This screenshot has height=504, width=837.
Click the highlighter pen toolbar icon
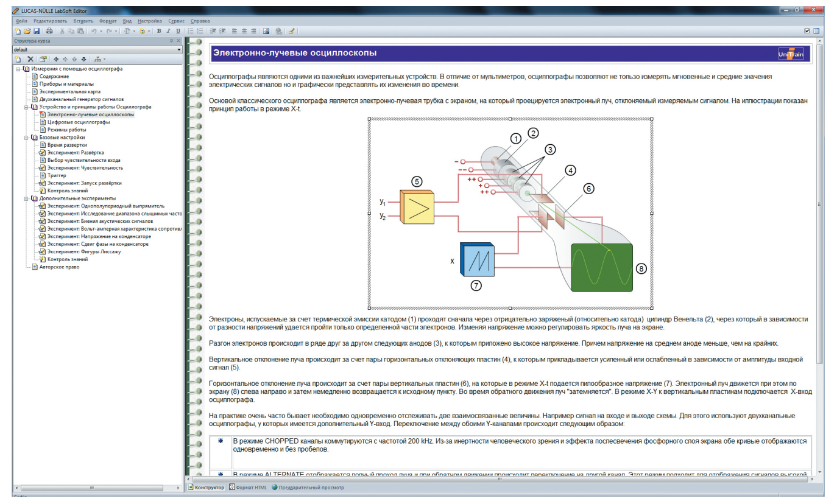291,31
